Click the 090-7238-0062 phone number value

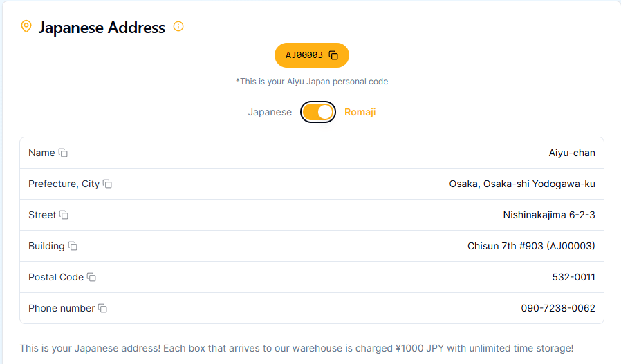tap(558, 308)
